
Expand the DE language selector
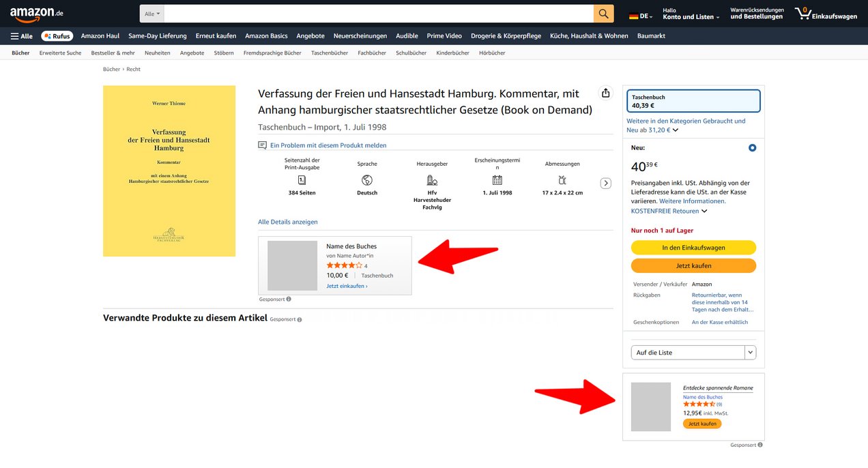tap(640, 16)
